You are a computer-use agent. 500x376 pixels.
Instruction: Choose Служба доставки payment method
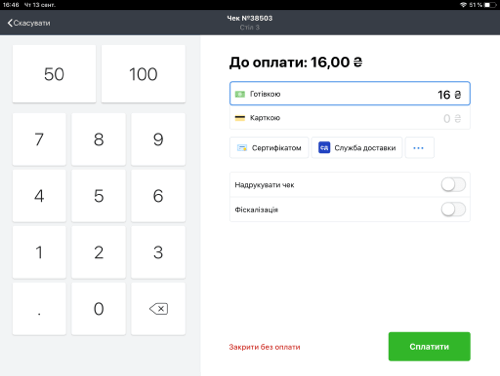[357, 148]
